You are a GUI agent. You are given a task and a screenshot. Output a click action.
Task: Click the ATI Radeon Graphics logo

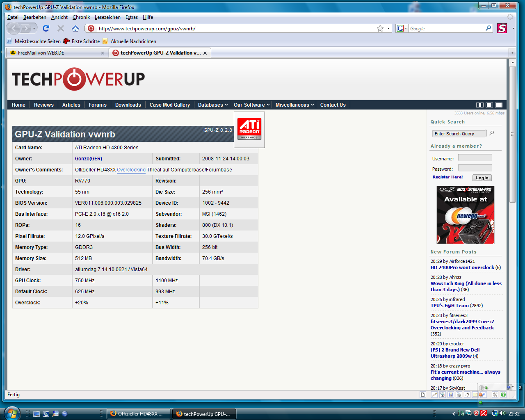click(249, 130)
